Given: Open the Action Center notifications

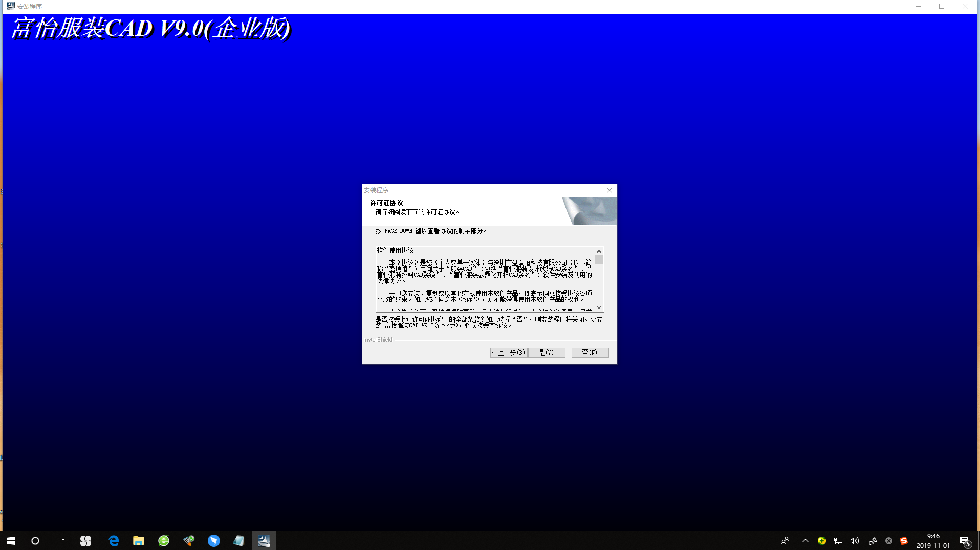Looking at the screenshot, I should point(965,540).
